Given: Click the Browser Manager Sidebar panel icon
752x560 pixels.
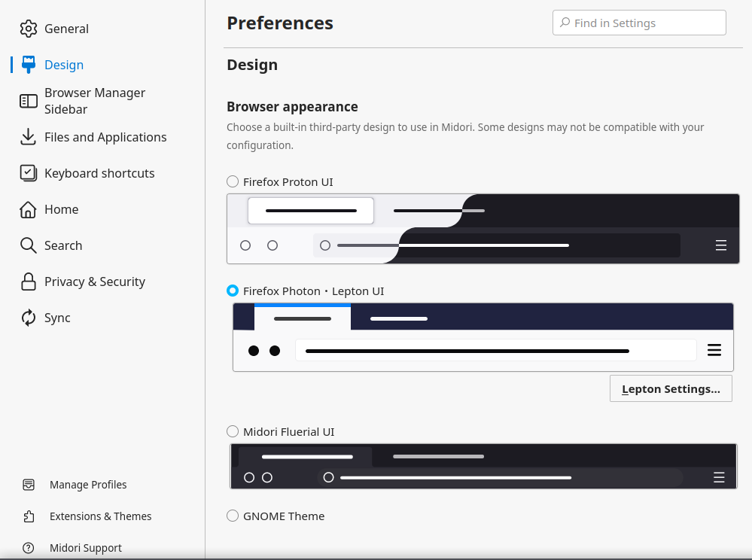Looking at the screenshot, I should click(x=29, y=101).
